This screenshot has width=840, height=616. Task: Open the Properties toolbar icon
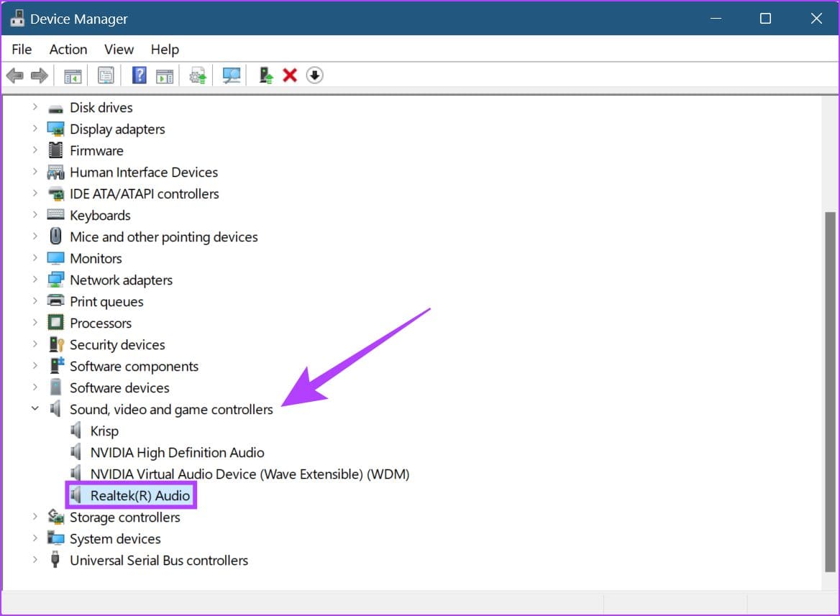[106, 75]
